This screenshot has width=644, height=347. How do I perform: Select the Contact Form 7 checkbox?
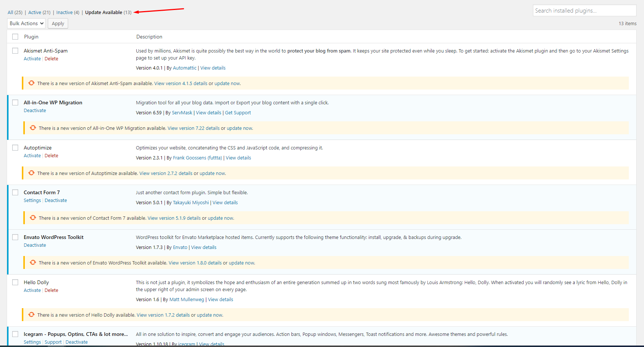15,192
